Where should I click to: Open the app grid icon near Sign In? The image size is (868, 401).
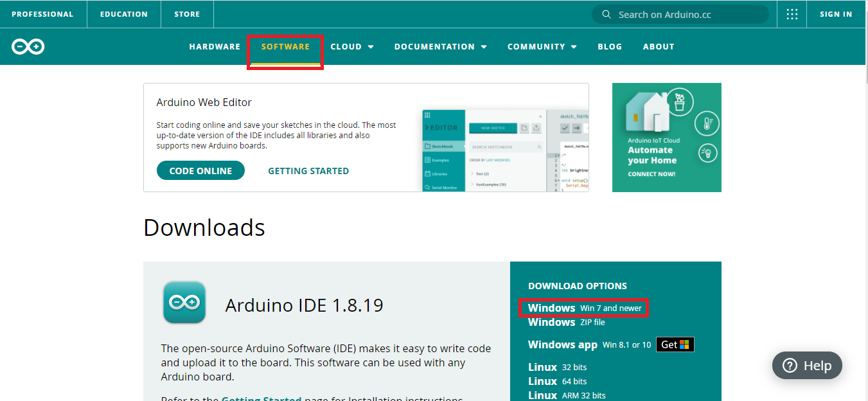792,13
